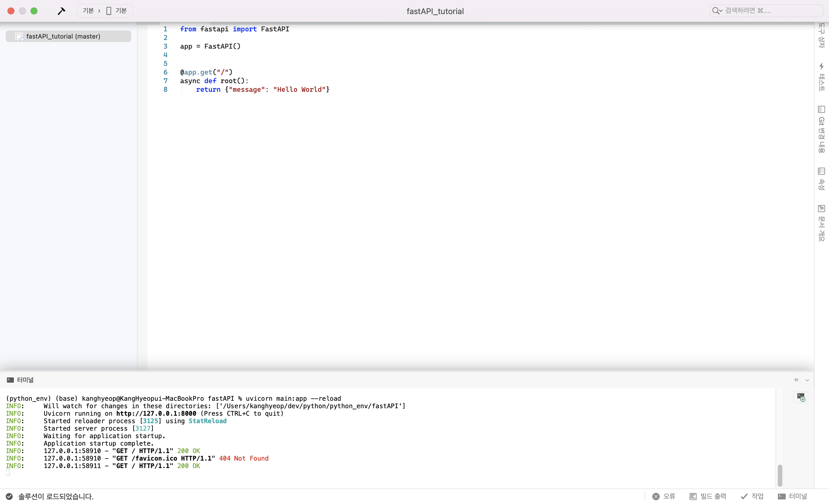Toggle the 터미널 pad in status bar
The height and width of the screenshot is (504, 829).
793,496
